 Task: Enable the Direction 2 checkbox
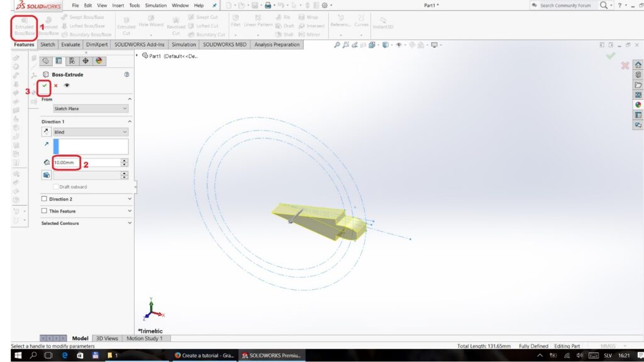(x=45, y=199)
